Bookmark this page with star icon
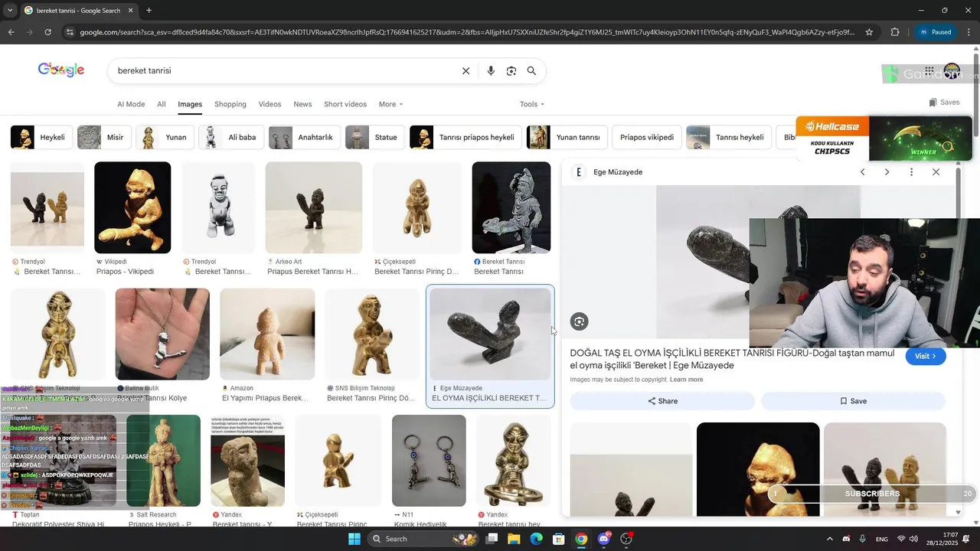This screenshot has height=551, width=980. coord(869,32)
